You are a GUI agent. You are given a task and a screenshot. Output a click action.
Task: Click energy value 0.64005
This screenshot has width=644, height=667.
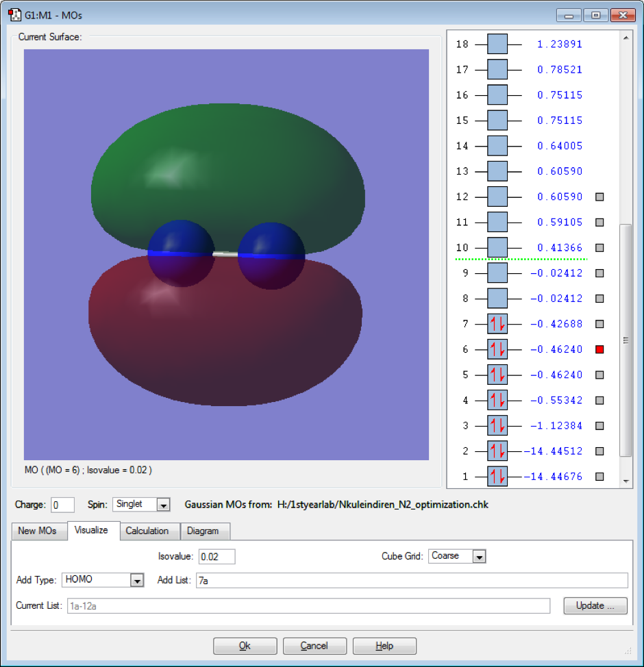click(x=560, y=146)
